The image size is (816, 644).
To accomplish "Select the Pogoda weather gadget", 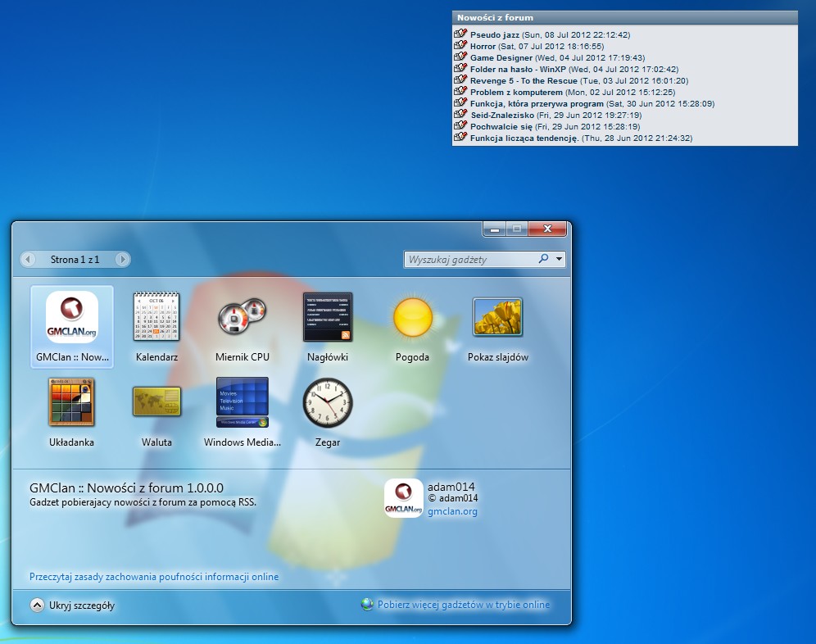I will click(x=412, y=317).
